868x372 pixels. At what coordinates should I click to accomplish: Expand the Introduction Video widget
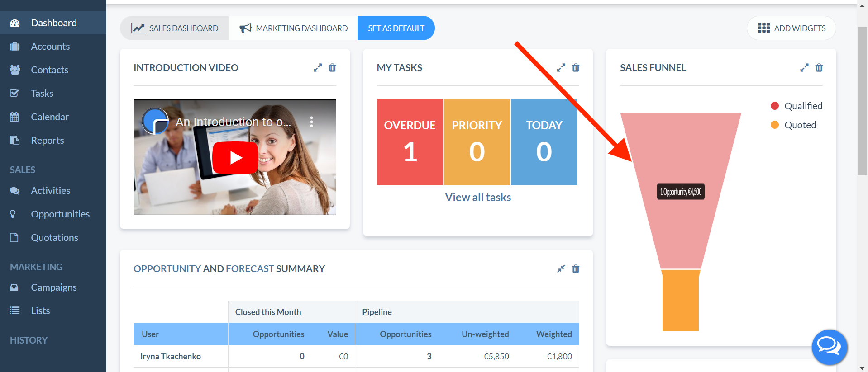click(318, 68)
